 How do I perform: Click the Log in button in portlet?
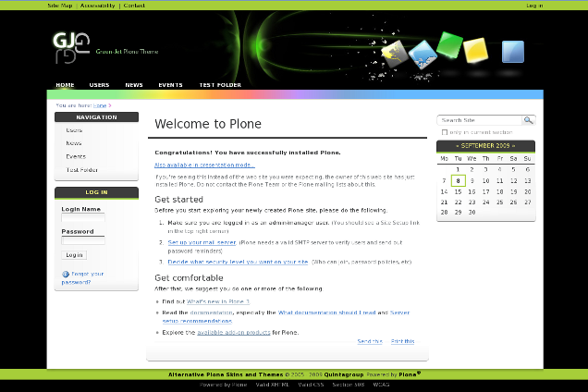74,255
